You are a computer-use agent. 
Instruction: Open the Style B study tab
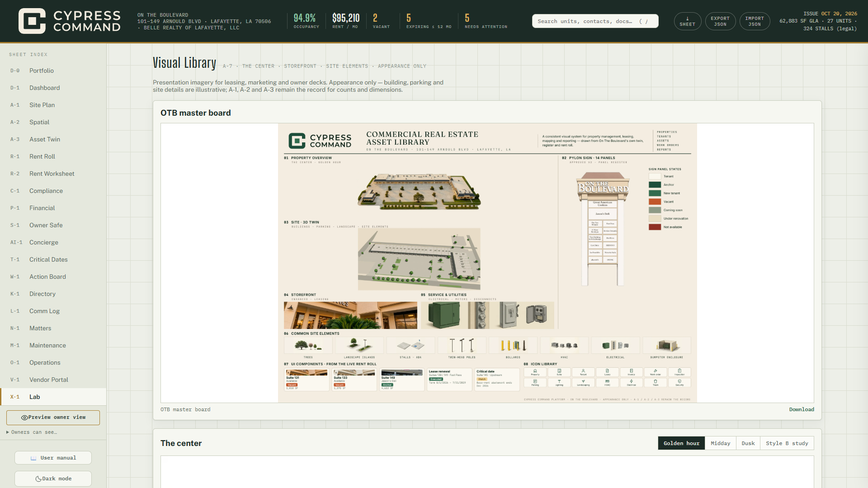[787, 443]
